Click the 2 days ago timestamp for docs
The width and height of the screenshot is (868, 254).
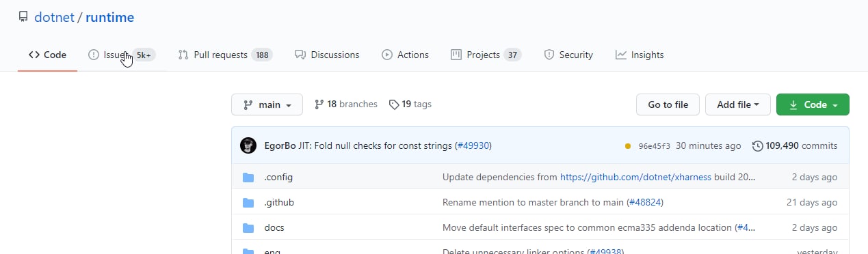pos(814,227)
